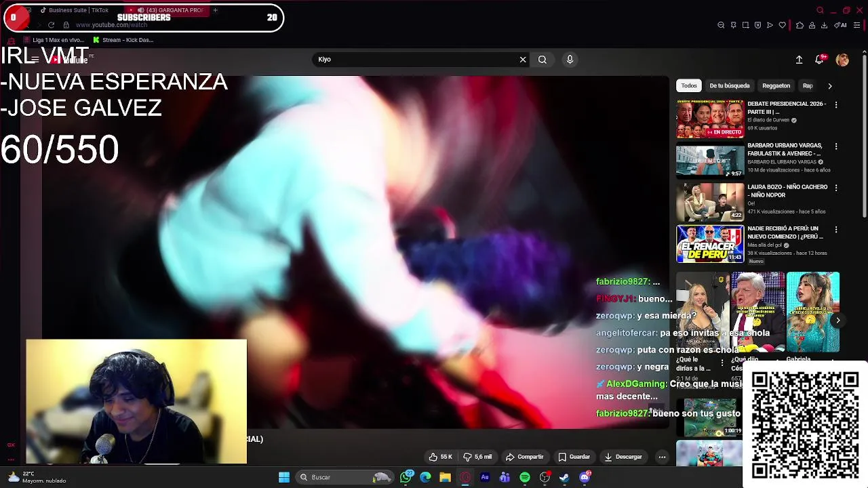Open the browser profile account icon

812,25
